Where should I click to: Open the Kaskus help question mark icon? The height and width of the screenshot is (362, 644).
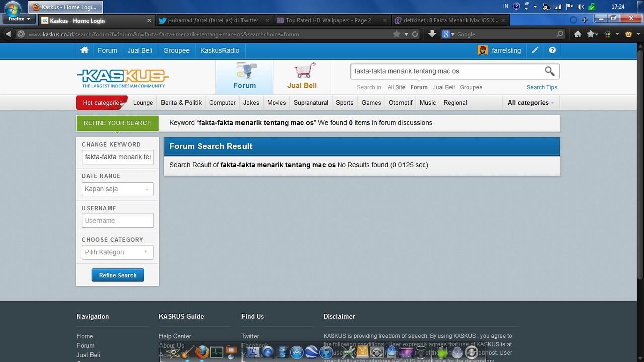(552, 50)
